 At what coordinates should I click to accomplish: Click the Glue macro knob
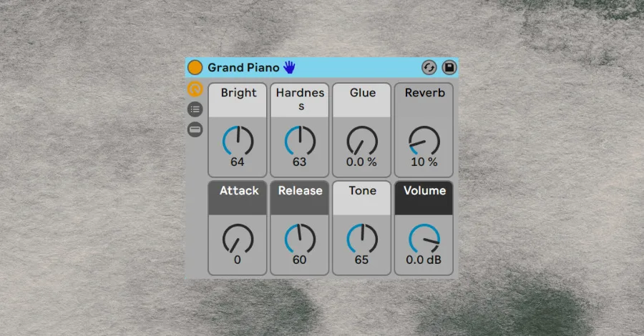coord(362,141)
